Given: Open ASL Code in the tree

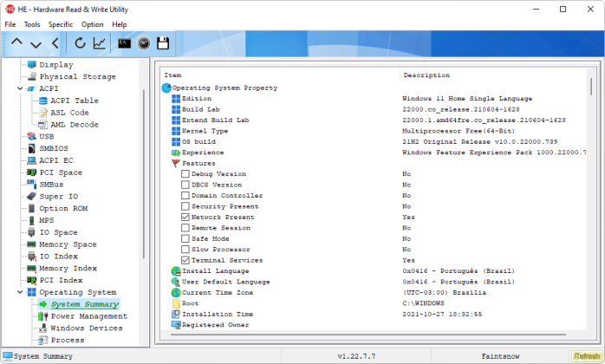Looking at the screenshot, I should (x=69, y=113).
